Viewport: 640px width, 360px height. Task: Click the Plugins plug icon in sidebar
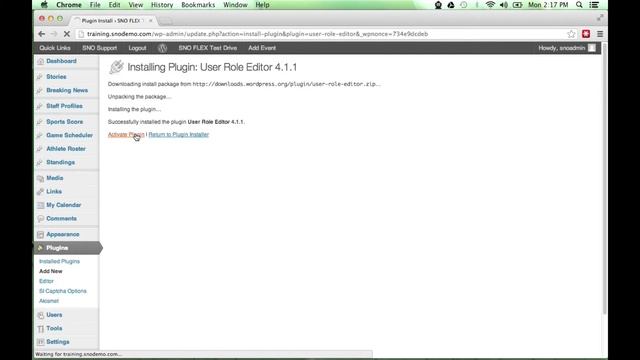(x=40, y=248)
